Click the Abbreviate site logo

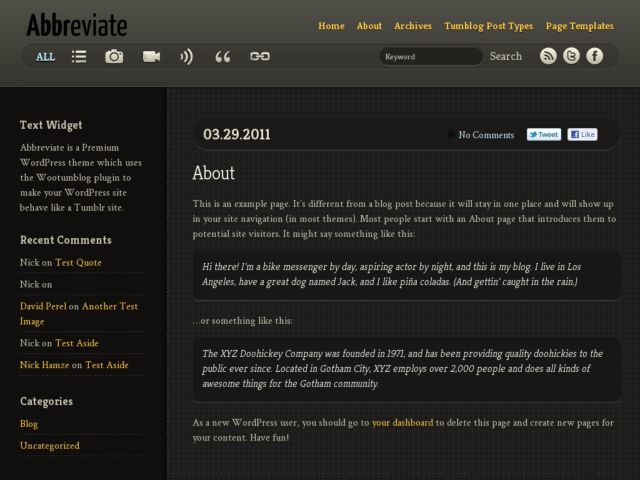[77, 25]
